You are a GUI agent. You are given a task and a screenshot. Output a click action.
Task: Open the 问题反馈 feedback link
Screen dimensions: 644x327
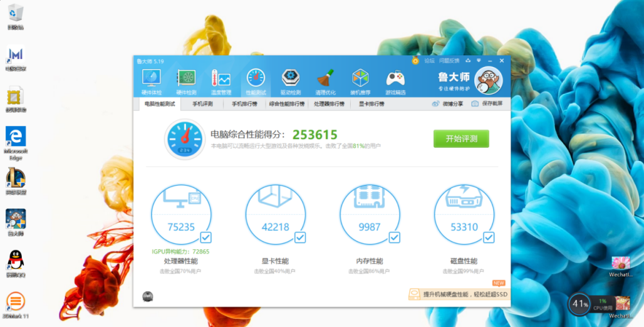(x=449, y=61)
